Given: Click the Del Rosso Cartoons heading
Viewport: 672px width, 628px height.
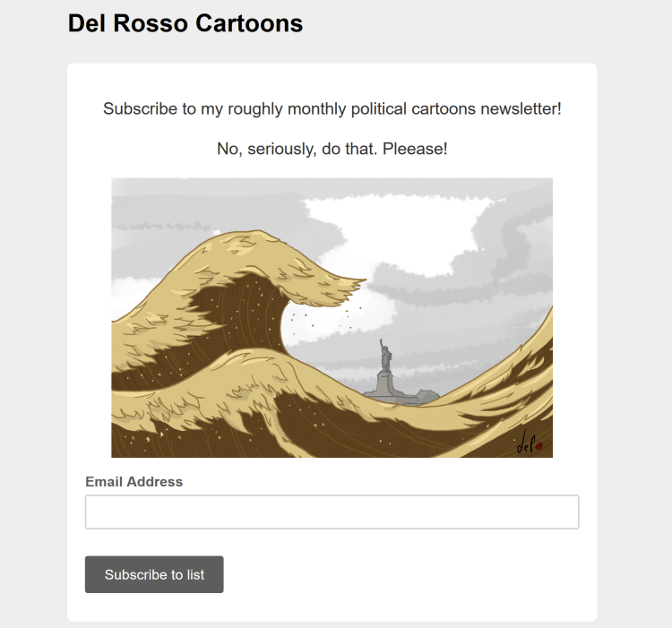Looking at the screenshot, I should pyautogui.click(x=185, y=23).
